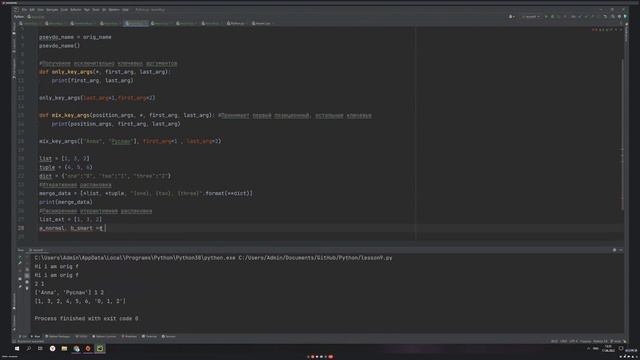Open Yandex Browser from the taskbar

(52, 349)
